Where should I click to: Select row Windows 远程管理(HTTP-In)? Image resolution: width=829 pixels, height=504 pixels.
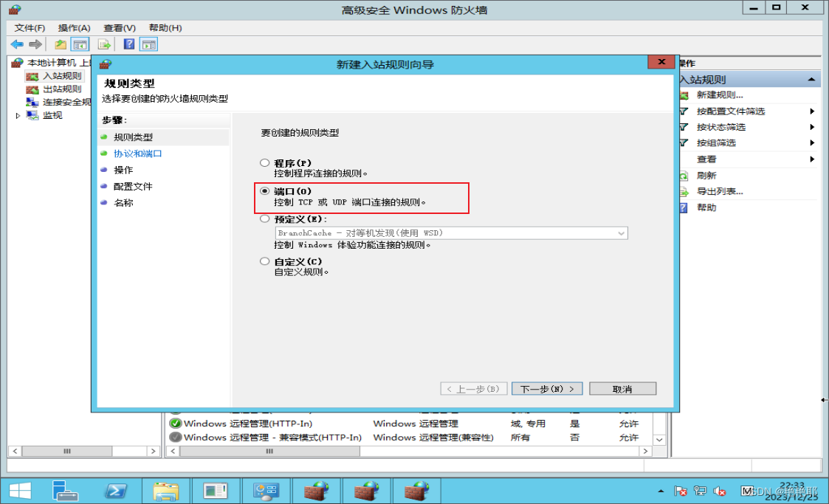point(410,424)
